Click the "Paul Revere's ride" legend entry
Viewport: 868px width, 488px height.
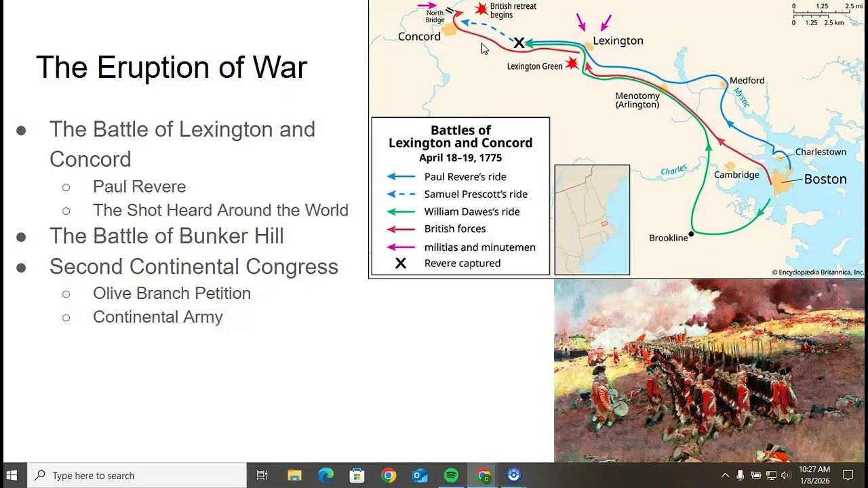pyautogui.click(x=465, y=176)
